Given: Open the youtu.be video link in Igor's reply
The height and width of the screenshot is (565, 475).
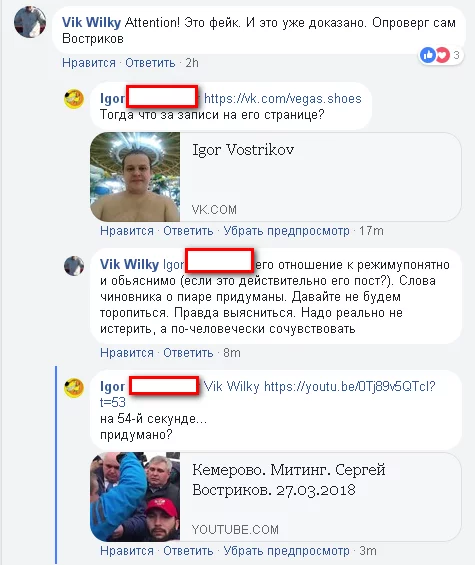Looking at the screenshot, I should point(267,394).
